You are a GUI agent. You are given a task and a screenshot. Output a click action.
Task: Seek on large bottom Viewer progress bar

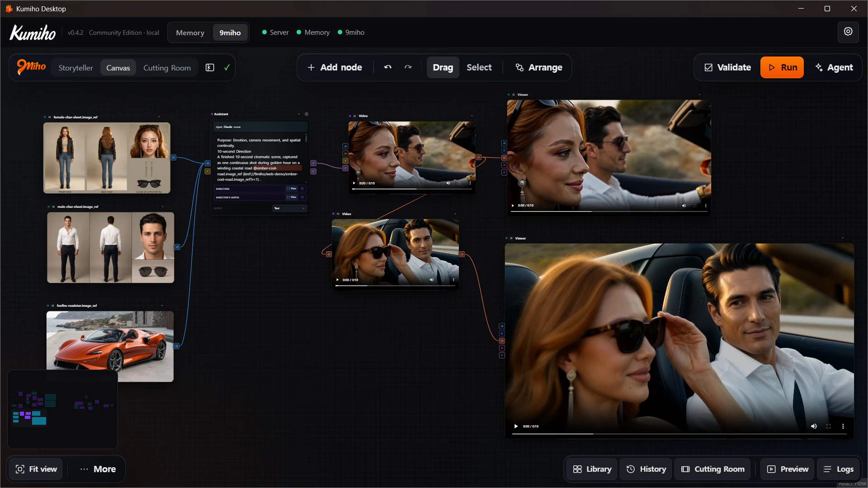[679, 434]
